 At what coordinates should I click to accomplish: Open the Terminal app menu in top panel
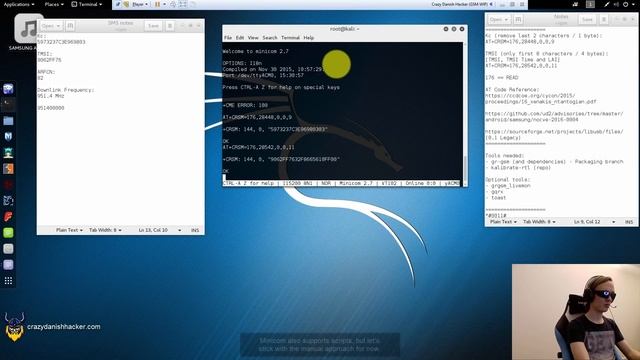pos(87,4)
